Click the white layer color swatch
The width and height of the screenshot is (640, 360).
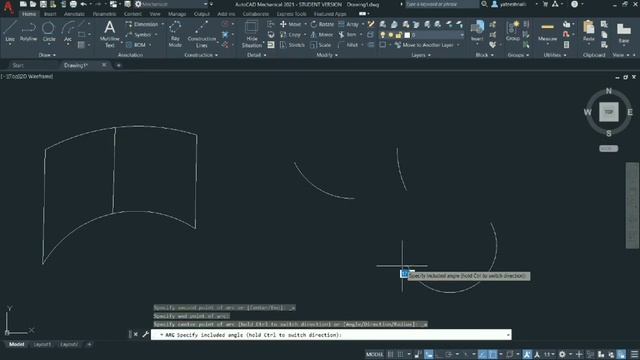(x=407, y=35)
